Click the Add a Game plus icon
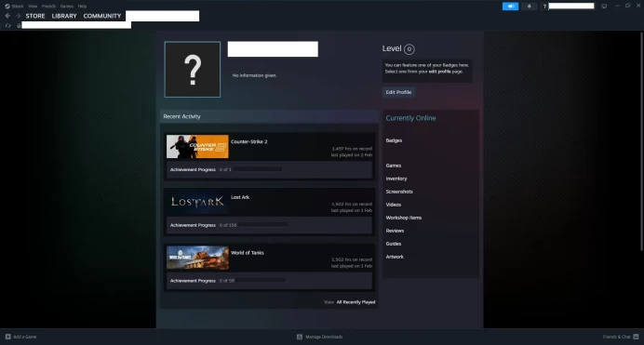This screenshot has height=345, width=644. (x=7, y=337)
